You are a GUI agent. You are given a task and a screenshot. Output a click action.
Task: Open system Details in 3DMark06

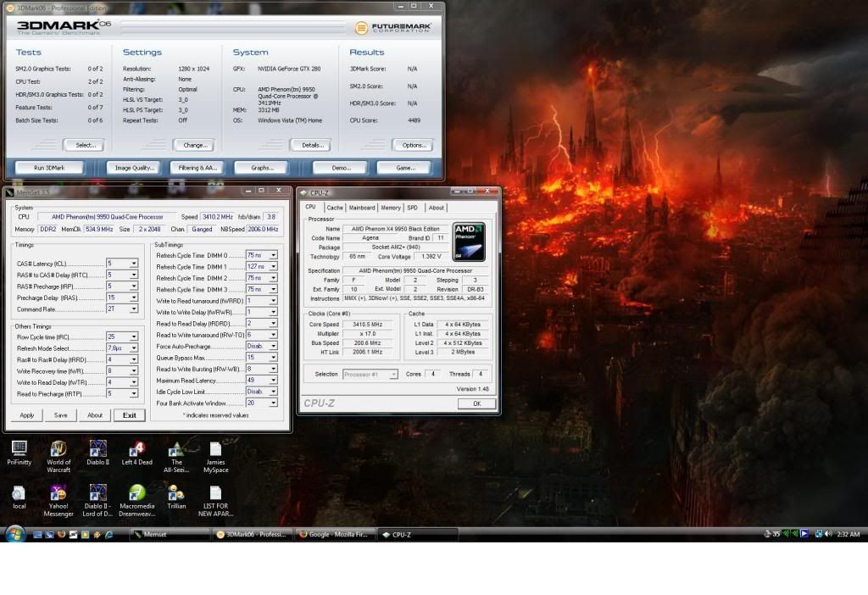click(x=312, y=145)
